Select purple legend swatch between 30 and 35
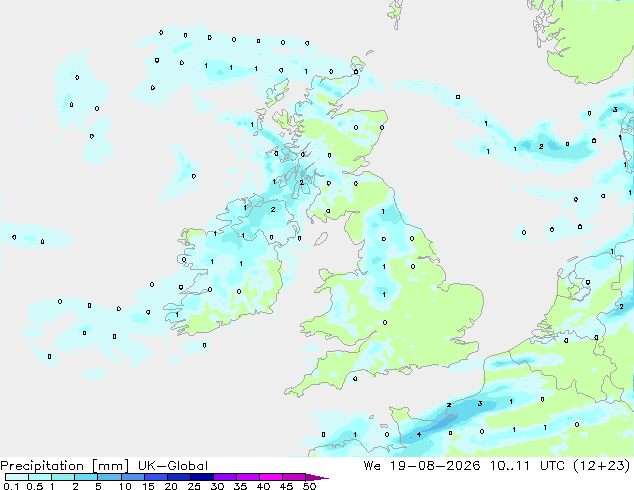This screenshot has width=634, height=490. coord(225,477)
